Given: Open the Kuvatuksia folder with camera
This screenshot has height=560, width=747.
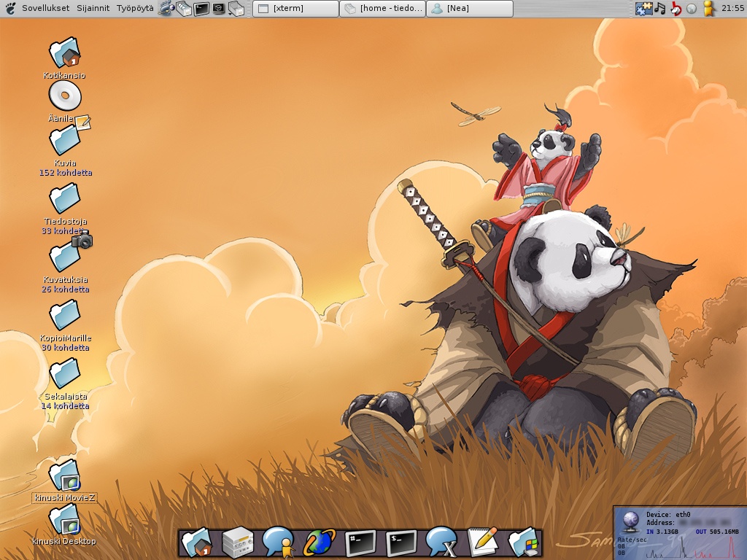Looking at the screenshot, I should click(65, 256).
